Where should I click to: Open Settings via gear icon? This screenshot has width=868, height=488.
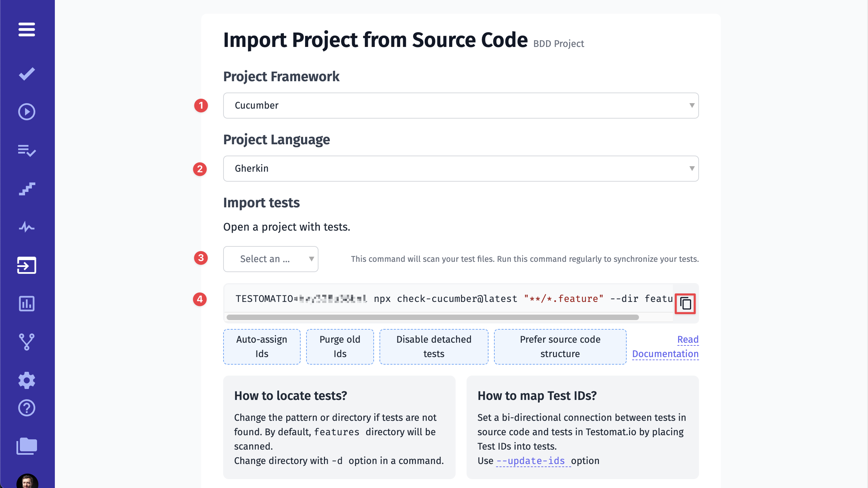click(x=27, y=380)
